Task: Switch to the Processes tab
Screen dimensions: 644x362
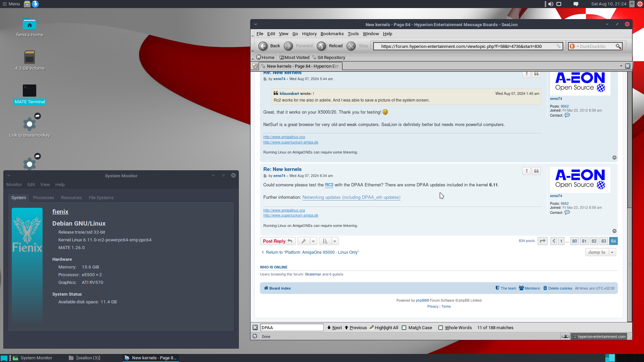Action: click(43, 198)
